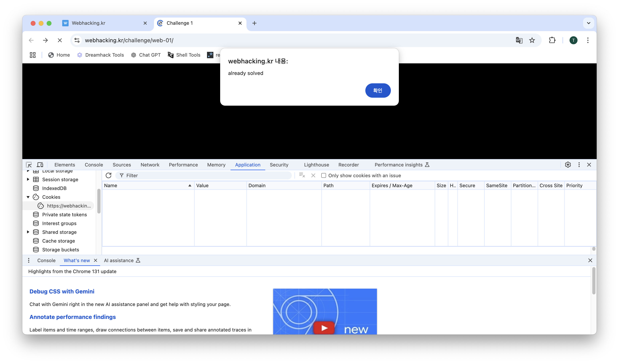Click the cookies refresh icon
619x364 pixels.
click(108, 175)
